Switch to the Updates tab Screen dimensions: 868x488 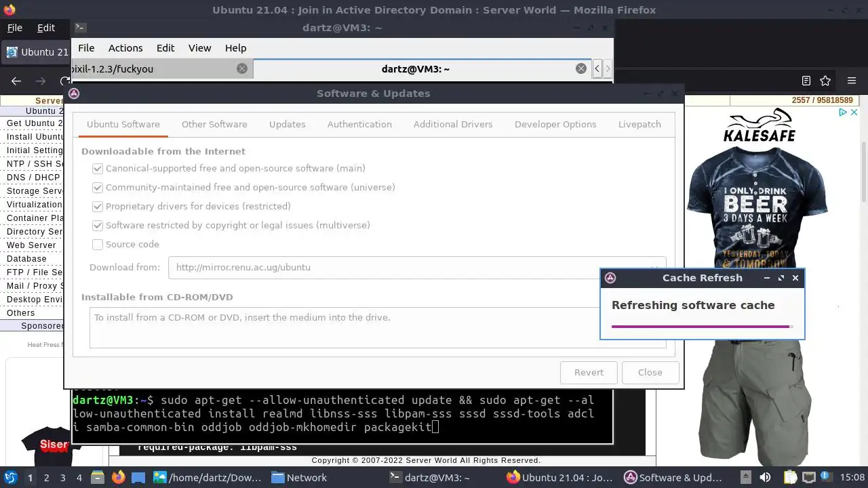point(288,124)
